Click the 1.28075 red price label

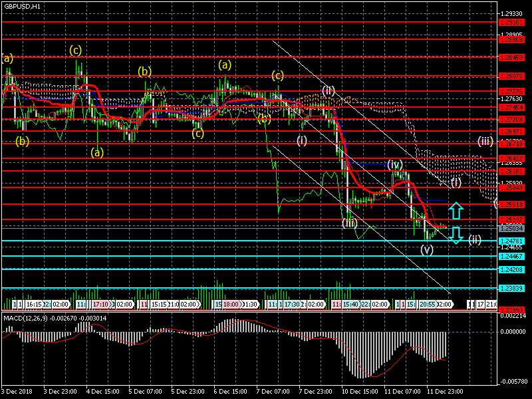(x=511, y=76)
